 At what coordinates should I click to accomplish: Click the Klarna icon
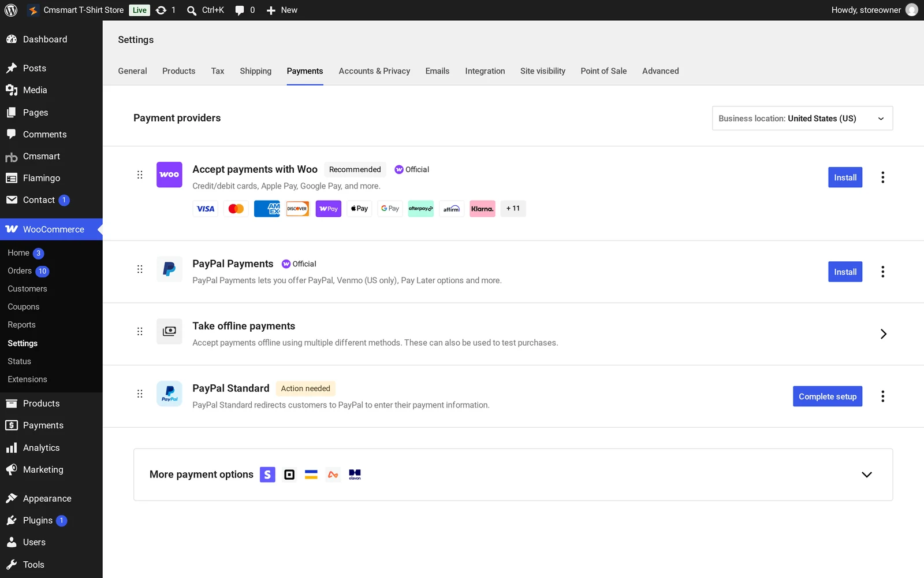pos(482,209)
